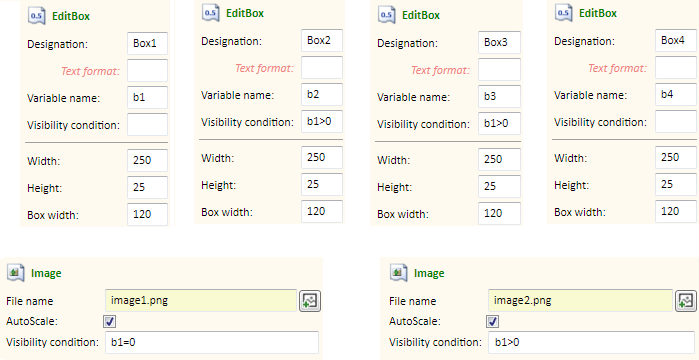Click the Box width field of Box2
This screenshot has height=360, width=699.
[x=322, y=211]
